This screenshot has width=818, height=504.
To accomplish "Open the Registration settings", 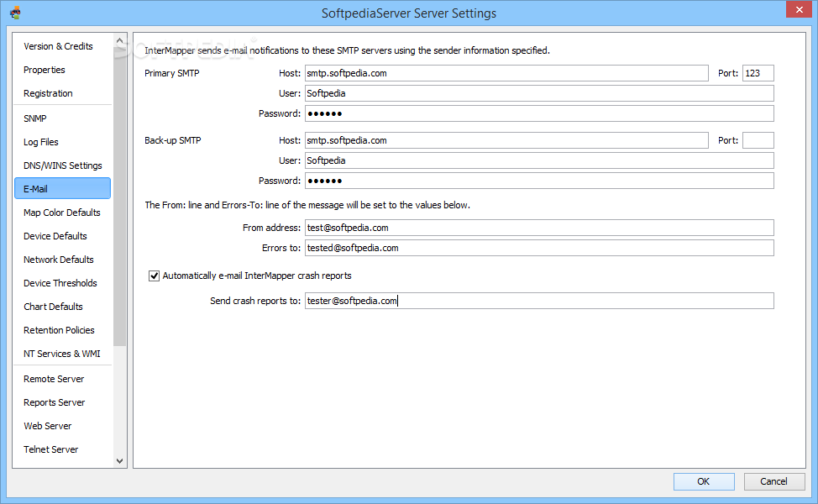I will coord(48,93).
